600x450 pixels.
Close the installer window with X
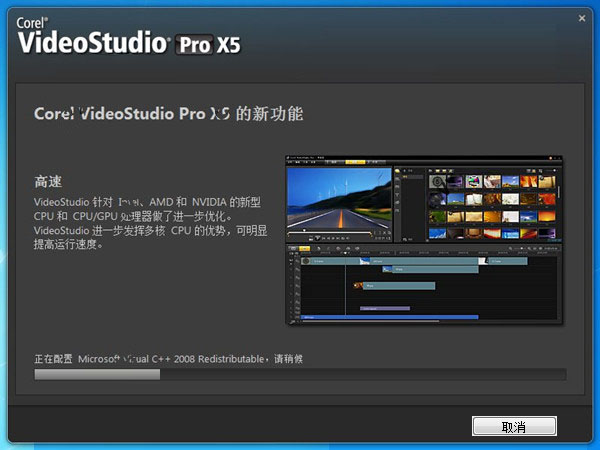pyautogui.click(x=582, y=18)
